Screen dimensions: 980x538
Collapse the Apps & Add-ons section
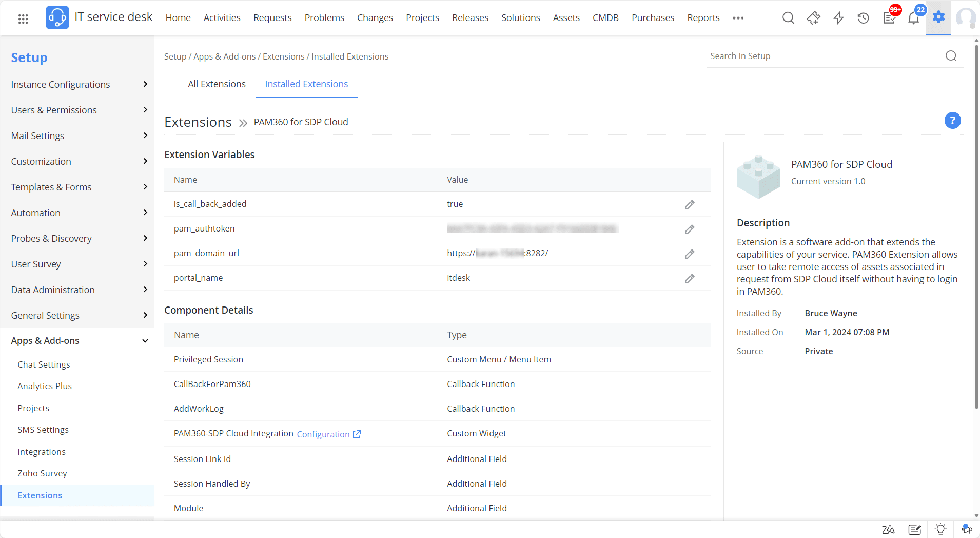(145, 341)
